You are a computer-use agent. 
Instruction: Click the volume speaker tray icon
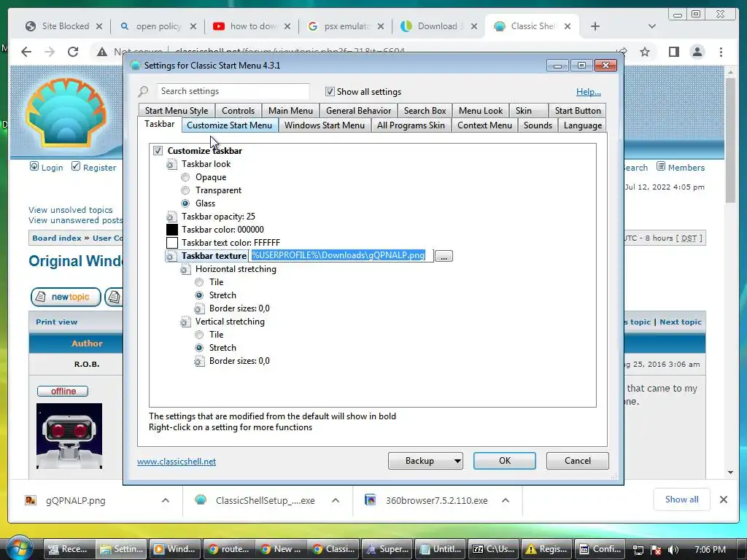(x=673, y=550)
